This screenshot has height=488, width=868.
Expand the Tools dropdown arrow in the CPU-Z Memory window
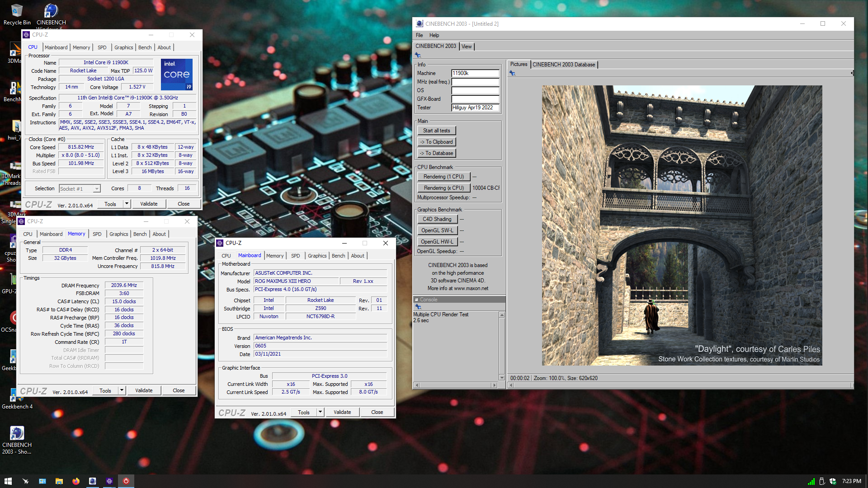pos(122,390)
